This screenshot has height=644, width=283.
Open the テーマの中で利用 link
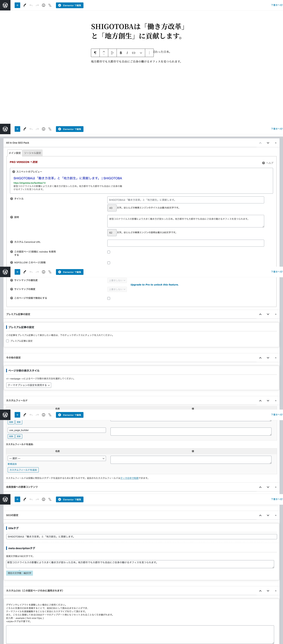(x=129, y=478)
